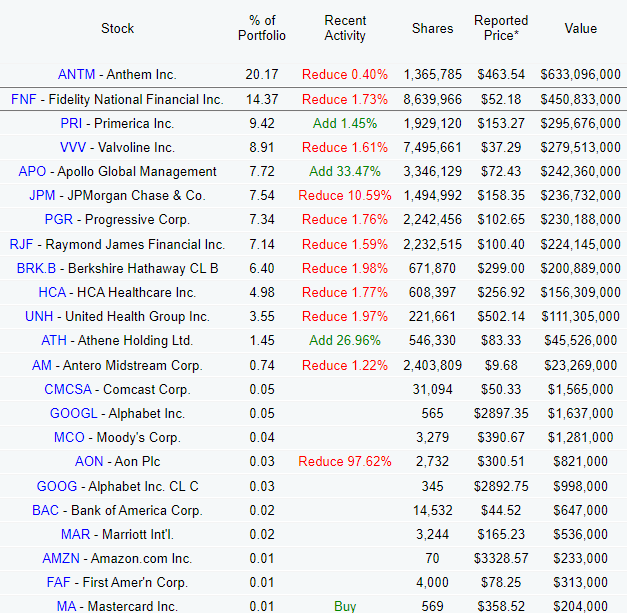Select the reported price $9.68
Image resolution: width=629 pixels, height=613 pixels.
coord(501,365)
